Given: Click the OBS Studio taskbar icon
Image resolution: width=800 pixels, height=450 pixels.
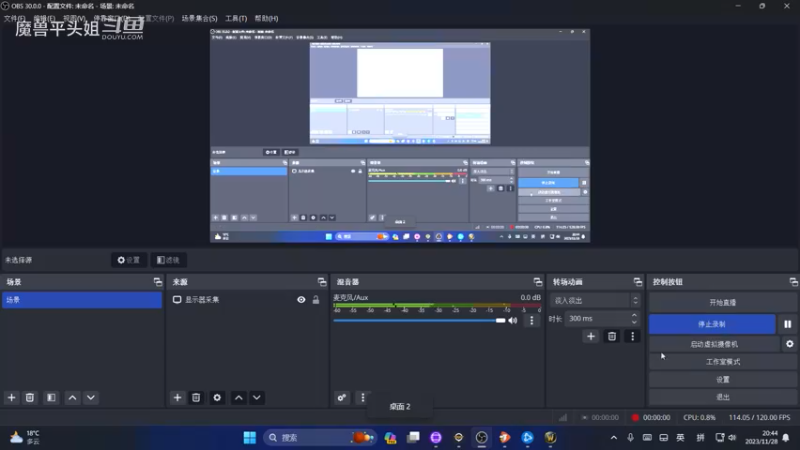Looking at the screenshot, I should 481,437.
